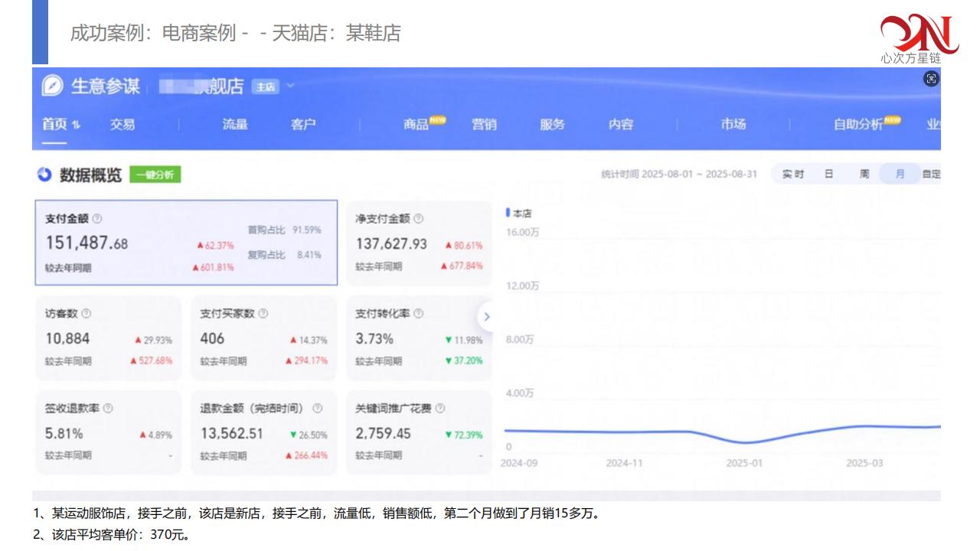Click the 生意参谋 compass logo icon
Screen dimensions: 980x551
click(x=52, y=86)
